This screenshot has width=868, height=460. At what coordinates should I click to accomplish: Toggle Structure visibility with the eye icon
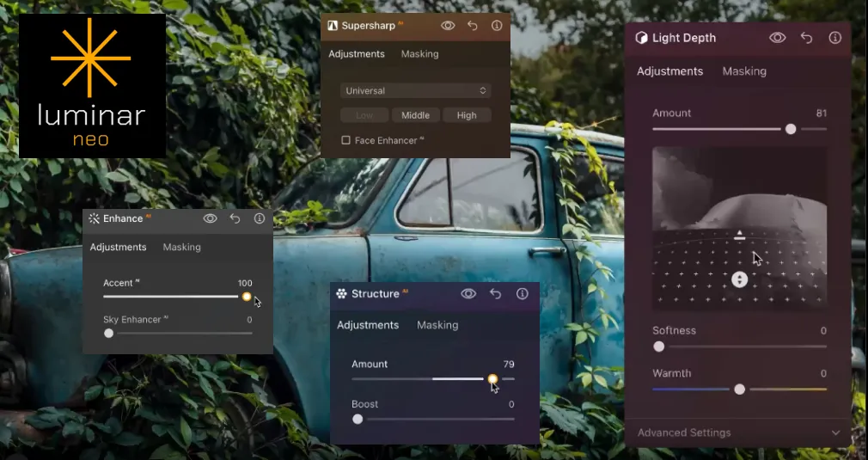pyautogui.click(x=468, y=294)
